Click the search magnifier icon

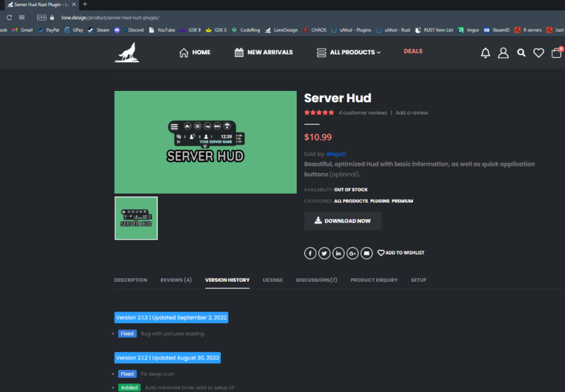click(521, 53)
